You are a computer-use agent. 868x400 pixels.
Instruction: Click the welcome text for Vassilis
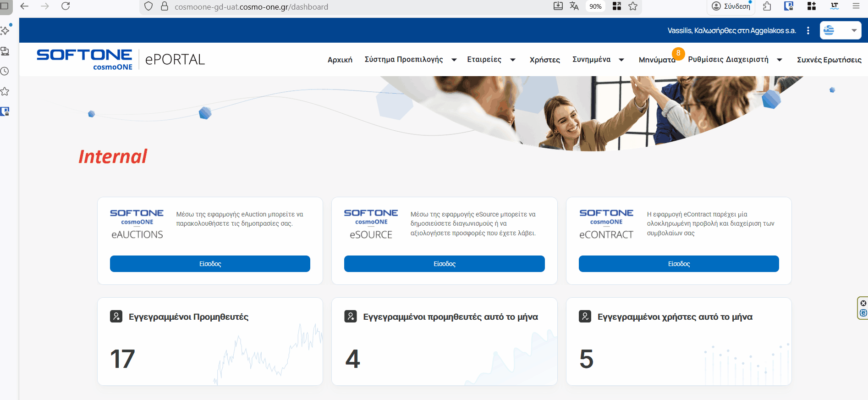pyautogui.click(x=732, y=31)
